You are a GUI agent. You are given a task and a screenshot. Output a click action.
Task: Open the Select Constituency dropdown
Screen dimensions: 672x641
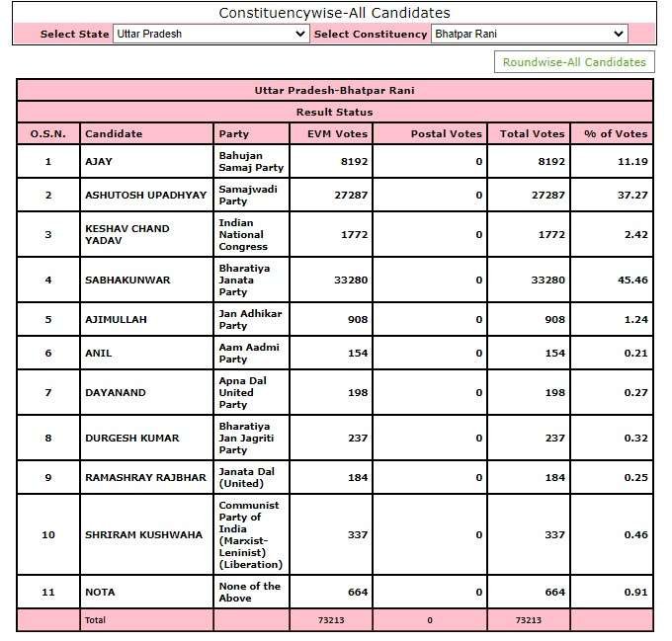tap(530, 34)
